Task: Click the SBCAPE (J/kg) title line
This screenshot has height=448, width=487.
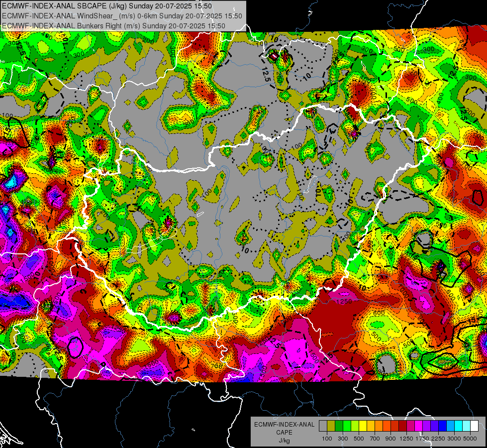Action: (x=107, y=6)
